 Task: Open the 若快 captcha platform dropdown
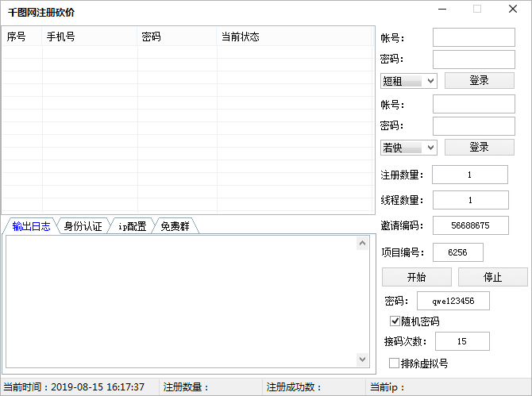pos(408,148)
